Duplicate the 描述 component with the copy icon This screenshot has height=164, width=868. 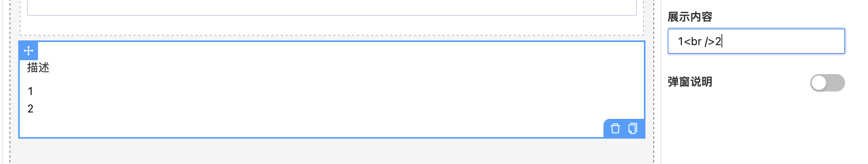(633, 129)
